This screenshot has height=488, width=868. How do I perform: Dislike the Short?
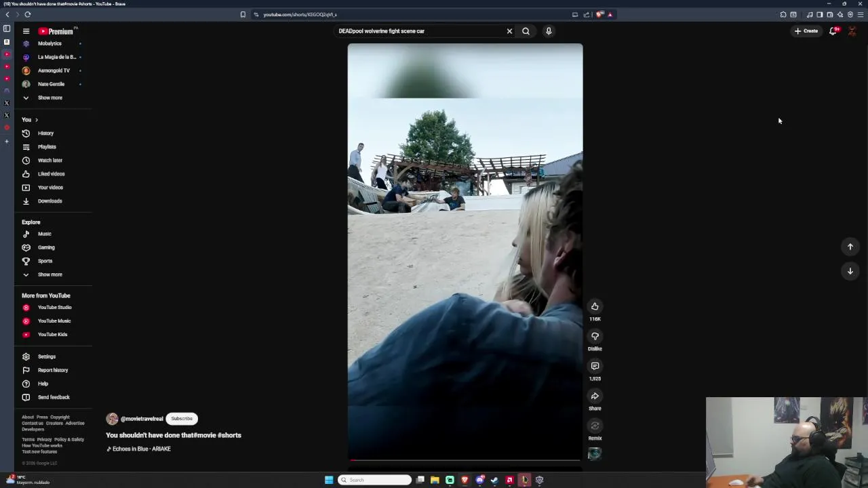coord(595,336)
